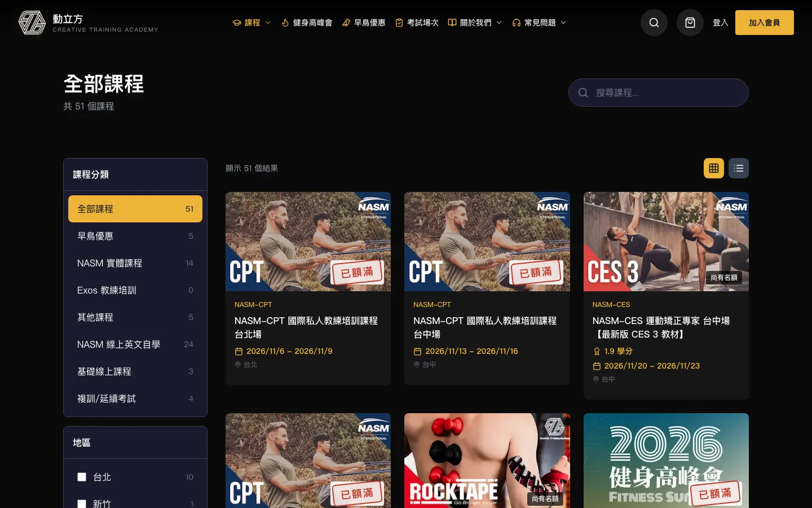Open the ROCKTAPE course thumbnail

click(487, 461)
